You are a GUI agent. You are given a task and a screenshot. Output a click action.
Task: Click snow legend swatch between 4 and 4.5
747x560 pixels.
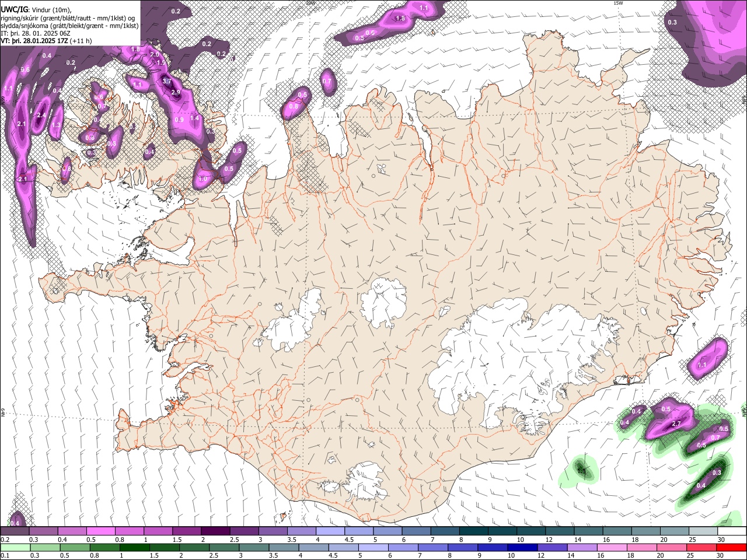point(330,531)
